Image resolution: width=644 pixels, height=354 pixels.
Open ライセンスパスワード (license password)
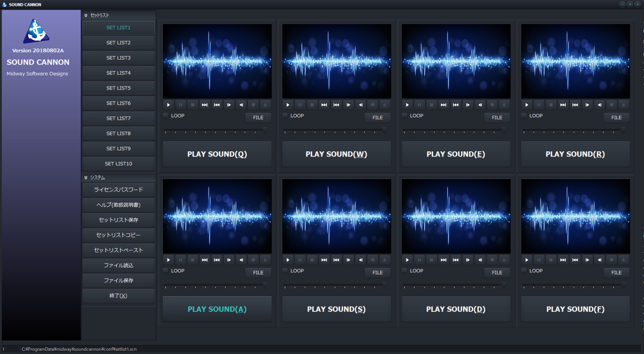click(119, 190)
